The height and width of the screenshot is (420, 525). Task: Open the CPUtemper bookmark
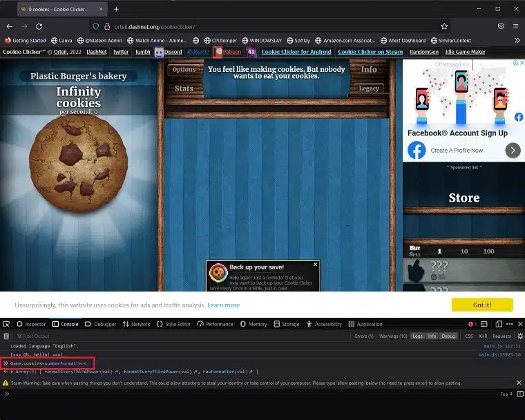click(220, 41)
